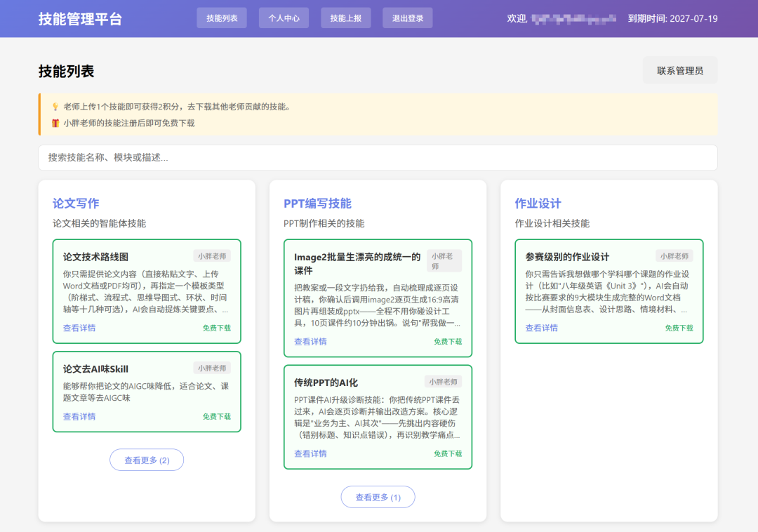Click the 论文技术路线图 card title
Viewport: 758px width, 532px height.
click(95, 257)
